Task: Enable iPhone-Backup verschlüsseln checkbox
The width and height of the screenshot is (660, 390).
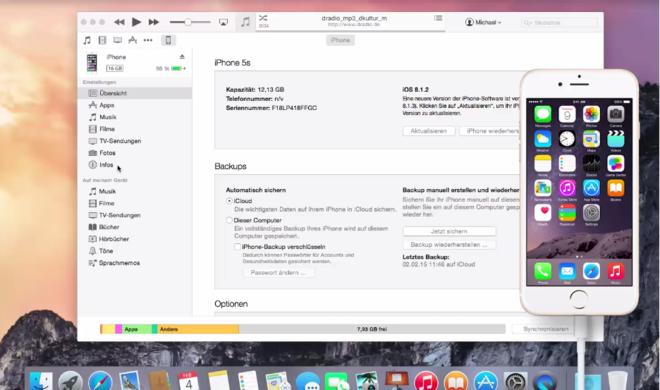Action: click(x=237, y=247)
